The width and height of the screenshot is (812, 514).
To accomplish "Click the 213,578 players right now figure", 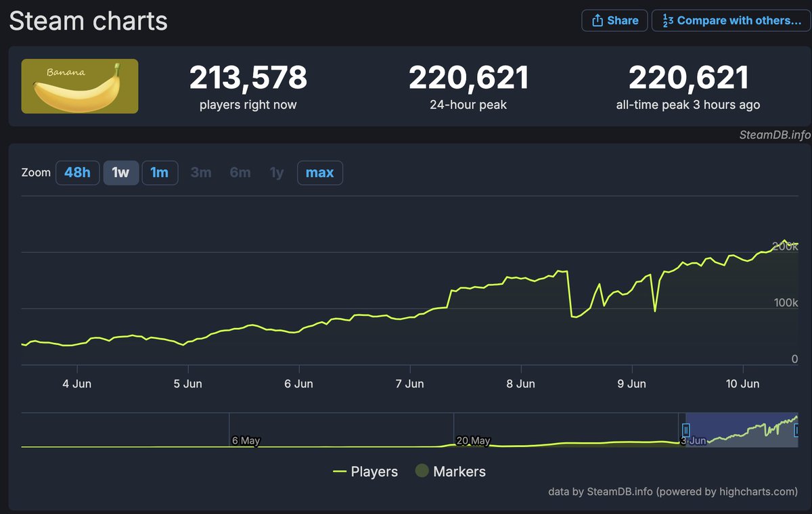I will (248, 78).
